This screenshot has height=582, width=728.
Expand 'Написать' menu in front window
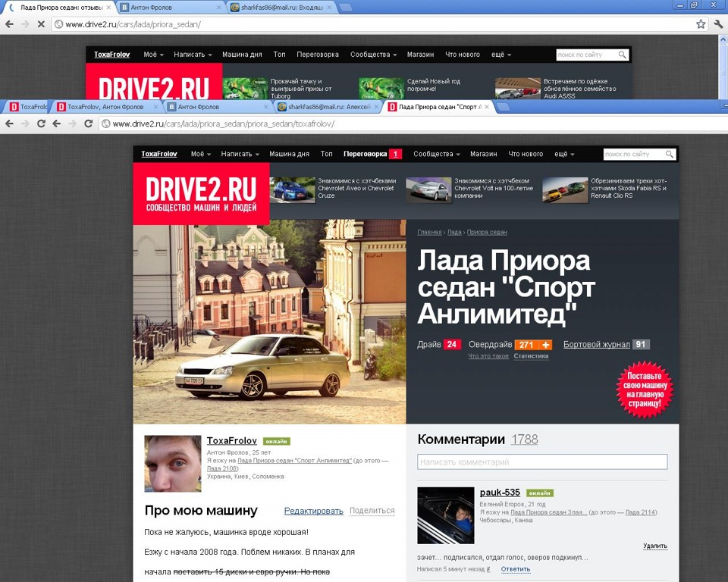(240, 154)
